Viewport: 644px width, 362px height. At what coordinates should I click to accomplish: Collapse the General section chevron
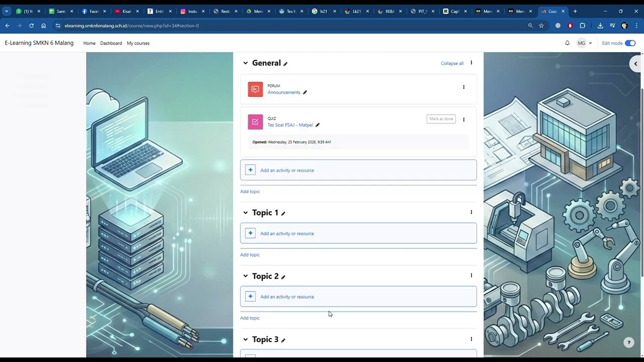point(246,63)
